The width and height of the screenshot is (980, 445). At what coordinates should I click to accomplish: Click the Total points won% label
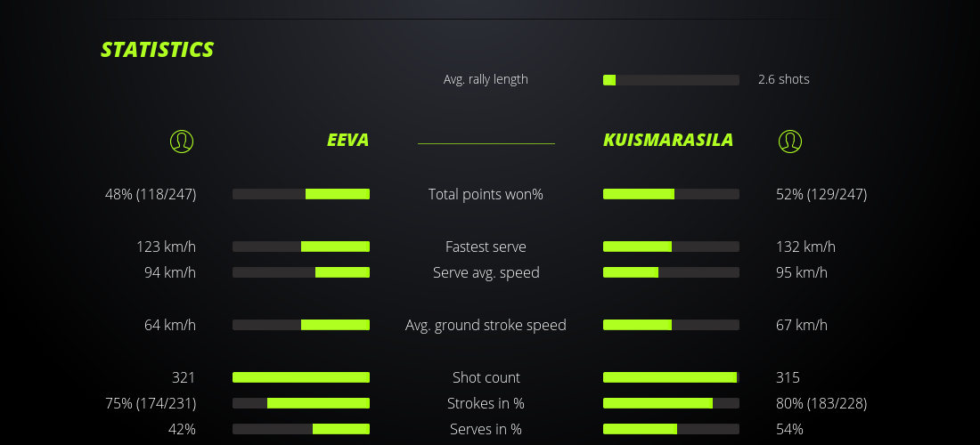coord(486,194)
